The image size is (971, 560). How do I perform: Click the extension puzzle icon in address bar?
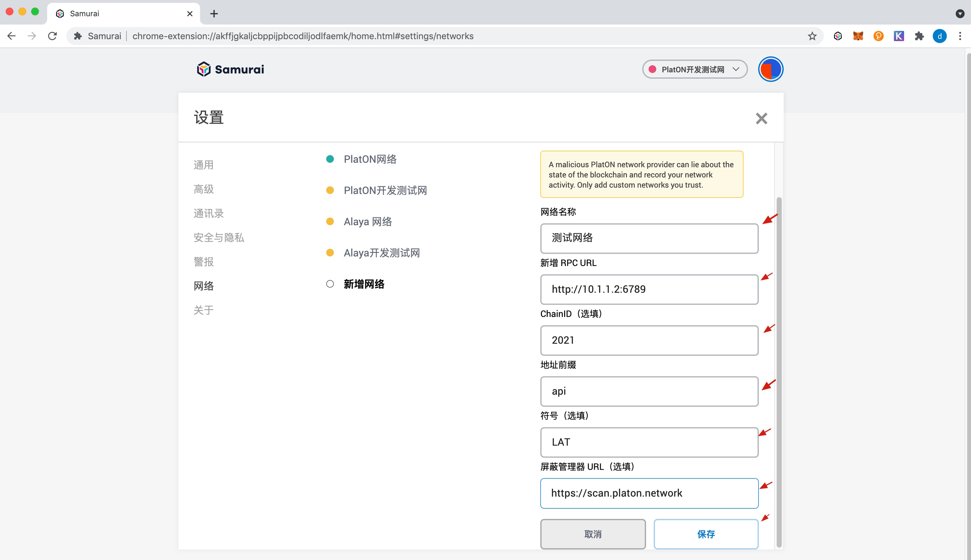(x=78, y=36)
